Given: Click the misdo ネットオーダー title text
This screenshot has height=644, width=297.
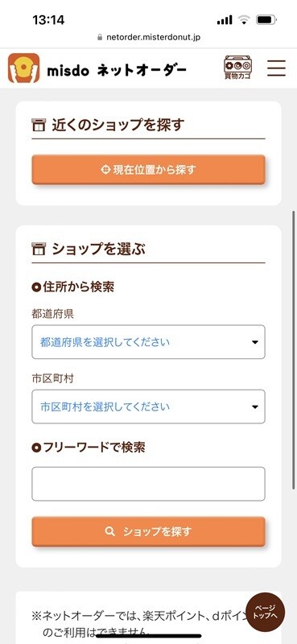Looking at the screenshot, I should pos(117,71).
